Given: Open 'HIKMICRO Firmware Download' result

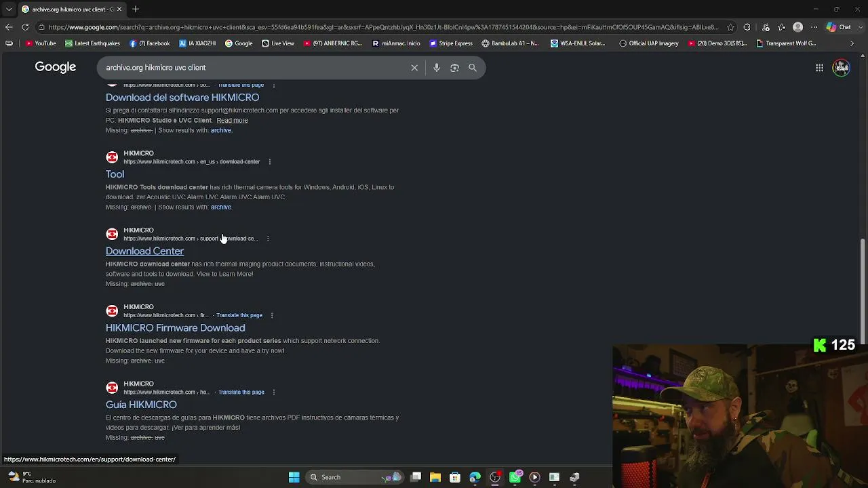Looking at the screenshot, I should click(175, 328).
